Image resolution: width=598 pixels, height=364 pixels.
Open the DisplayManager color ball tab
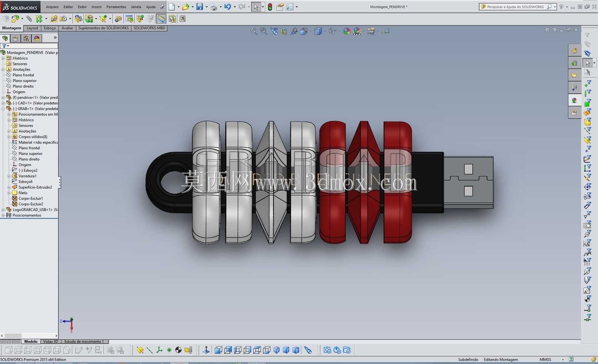(37, 38)
